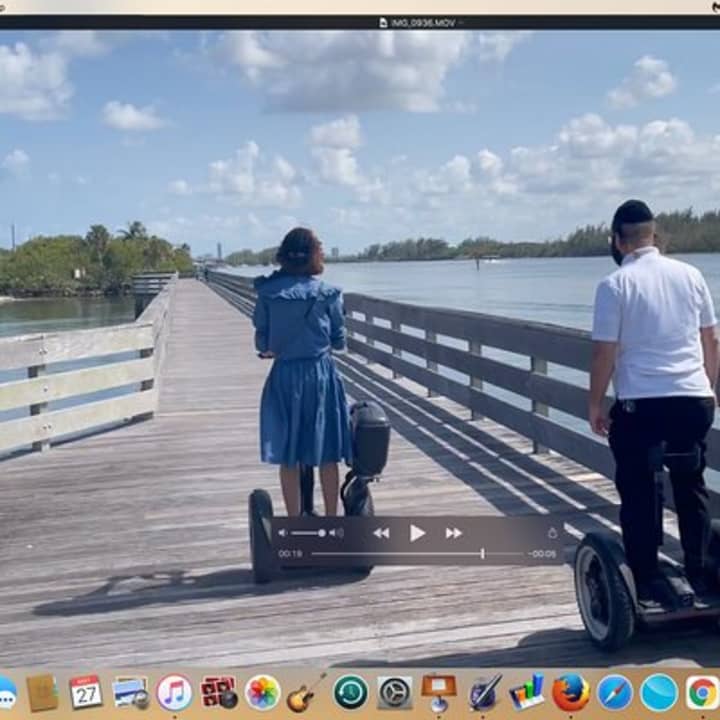This screenshot has height=720, width=720.
Task: Click the playhead on the video timeline
Action: [x=482, y=554]
